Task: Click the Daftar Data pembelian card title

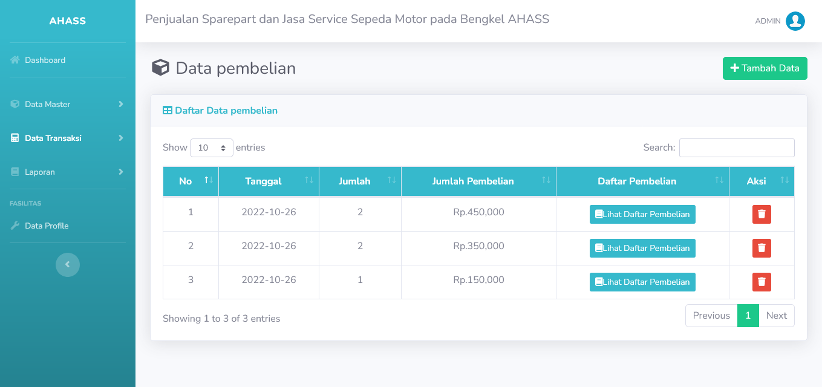Action: (226, 111)
